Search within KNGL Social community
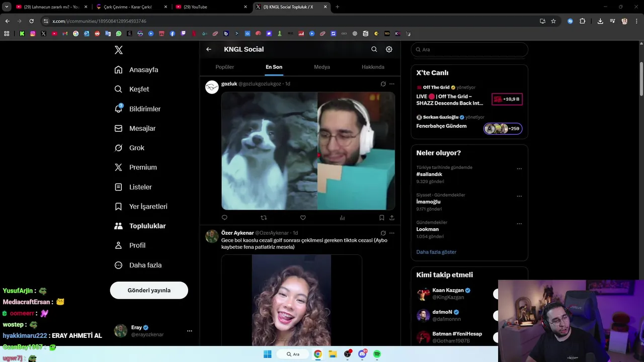 click(x=374, y=49)
